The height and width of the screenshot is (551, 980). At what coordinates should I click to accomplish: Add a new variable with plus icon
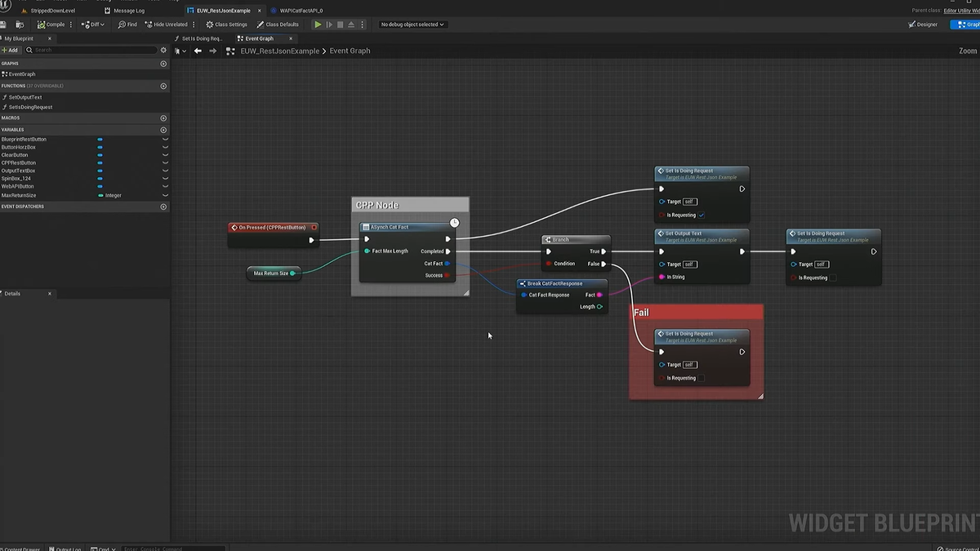coord(163,130)
